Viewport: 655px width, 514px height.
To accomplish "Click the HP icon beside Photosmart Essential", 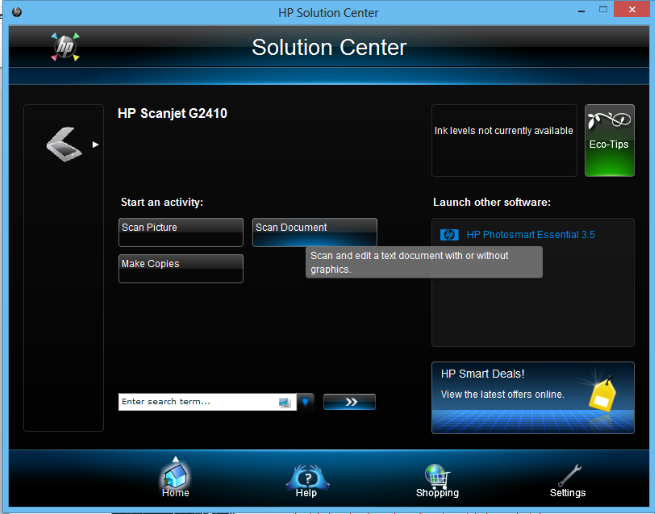I will (449, 235).
